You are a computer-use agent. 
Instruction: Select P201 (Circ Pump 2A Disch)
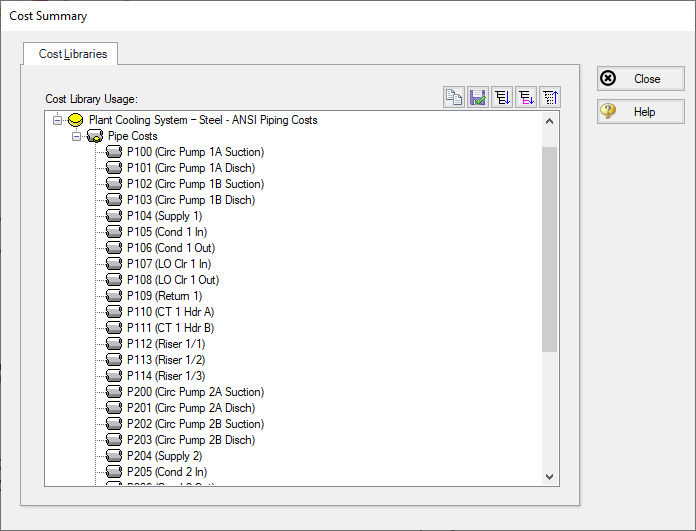pyautogui.click(x=191, y=408)
